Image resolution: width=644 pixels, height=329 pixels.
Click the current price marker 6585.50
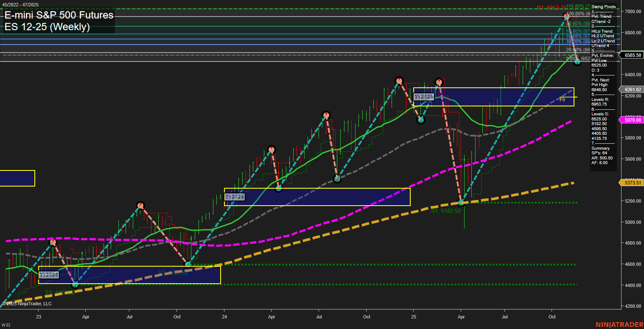[x=632, y=55]
